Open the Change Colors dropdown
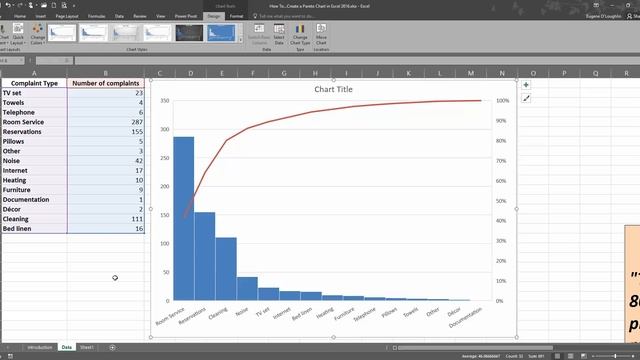The width and height of the screenshot is (640, 360). 38,34
